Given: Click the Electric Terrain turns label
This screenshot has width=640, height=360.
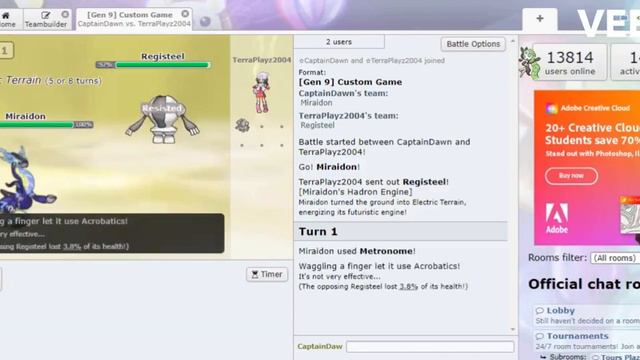Looking at the screenshot, I should pos(50,80).
